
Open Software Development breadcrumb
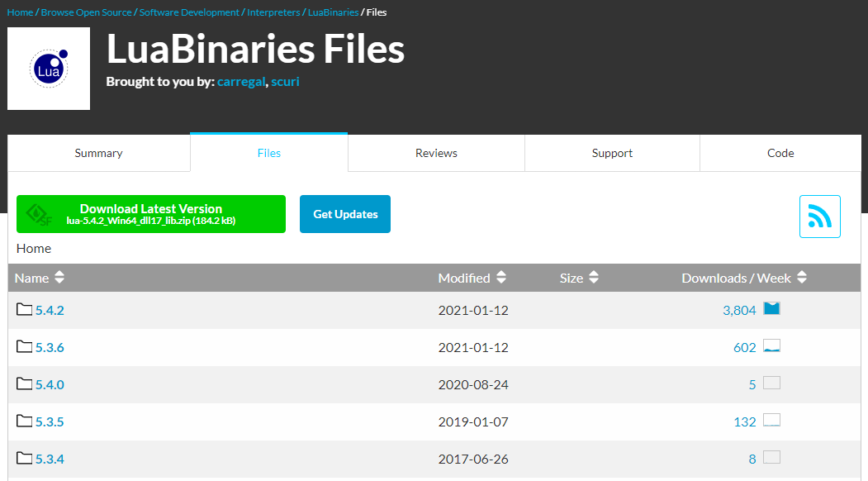click(x=189, y=12)
